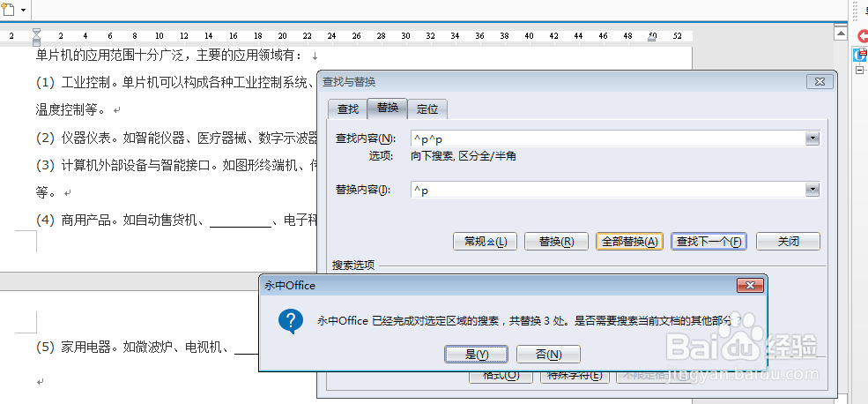Click the 全部替换(A) button

(629, 242)
